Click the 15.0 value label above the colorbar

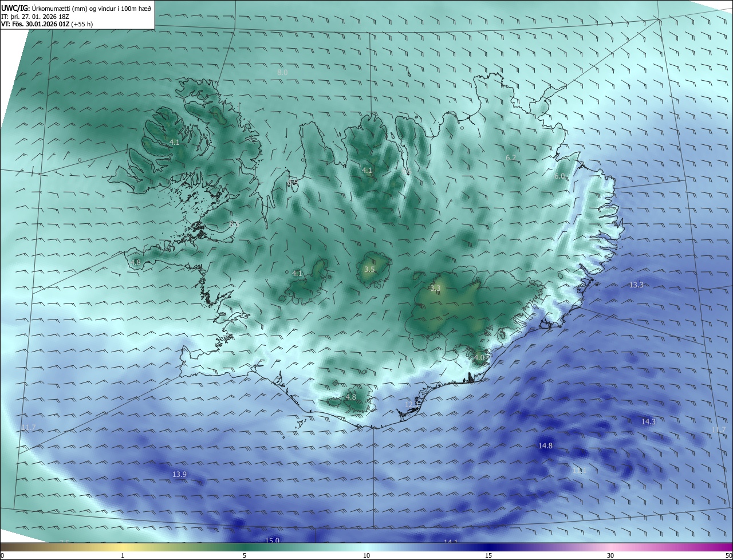point(272,540)
